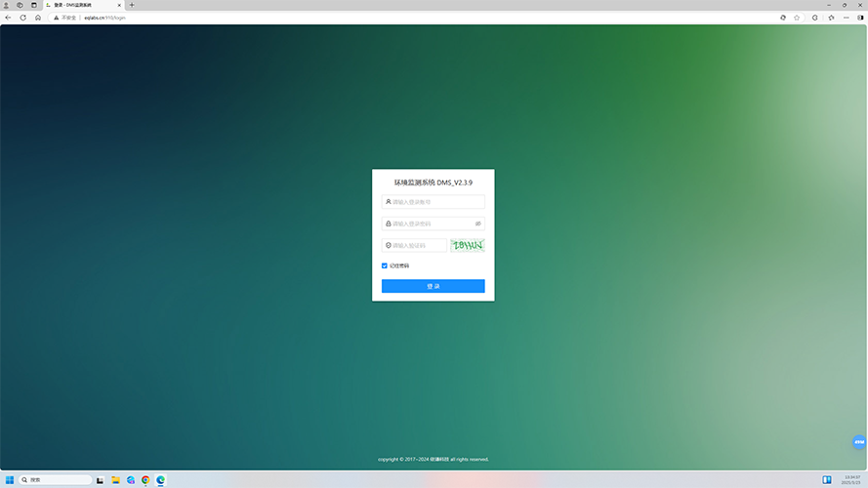The image size is (868, 488).
Task: Uncheck the remember password checkbox
Action: 385,265
